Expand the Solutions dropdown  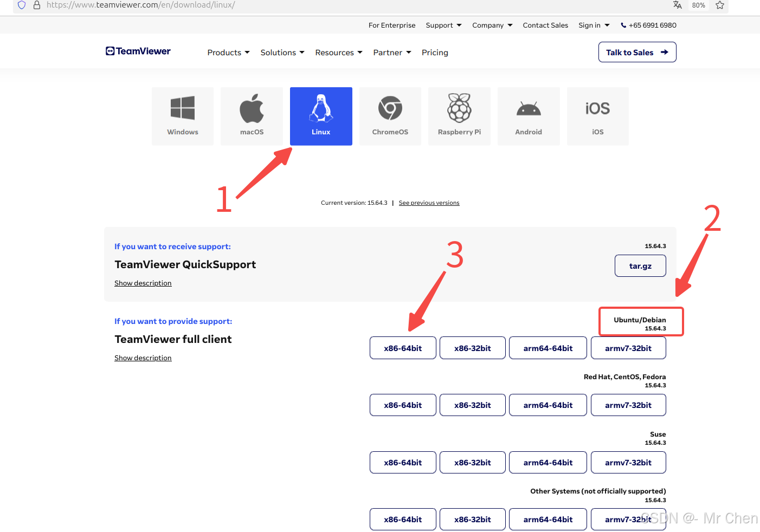pyautogui.click(x=282, y=52)
